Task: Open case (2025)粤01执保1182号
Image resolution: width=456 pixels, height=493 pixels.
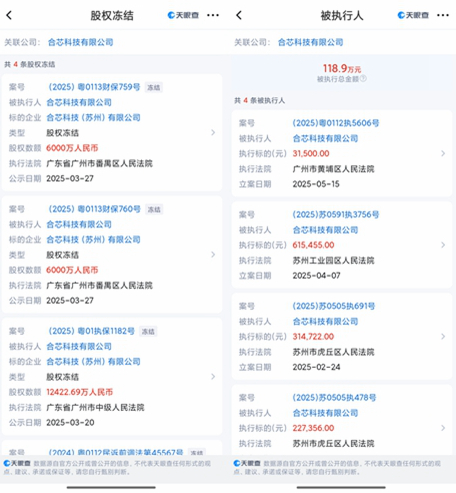Action: [x=91, y=331]
